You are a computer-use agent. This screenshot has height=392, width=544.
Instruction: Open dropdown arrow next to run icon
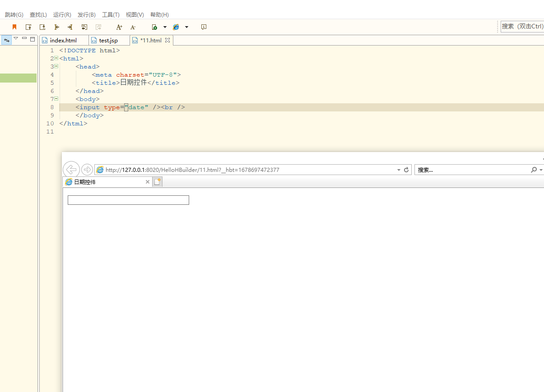pos(165,27)
